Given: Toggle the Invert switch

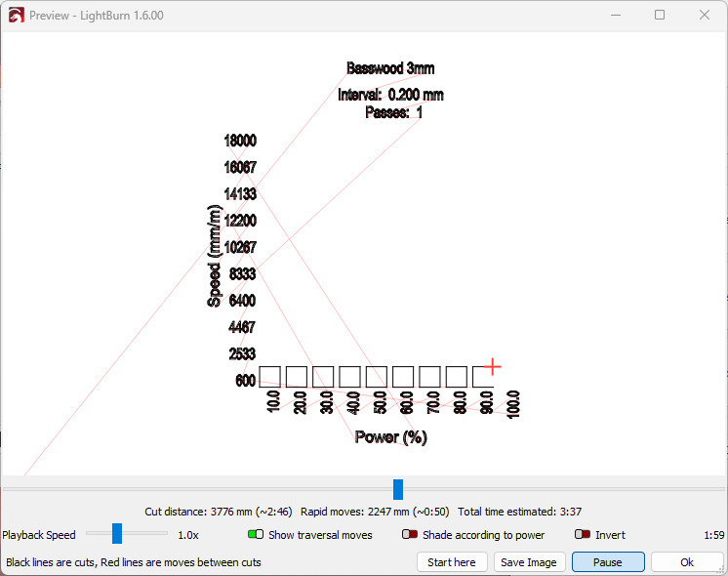Looking at the screenshot, I should coord(583,534).
